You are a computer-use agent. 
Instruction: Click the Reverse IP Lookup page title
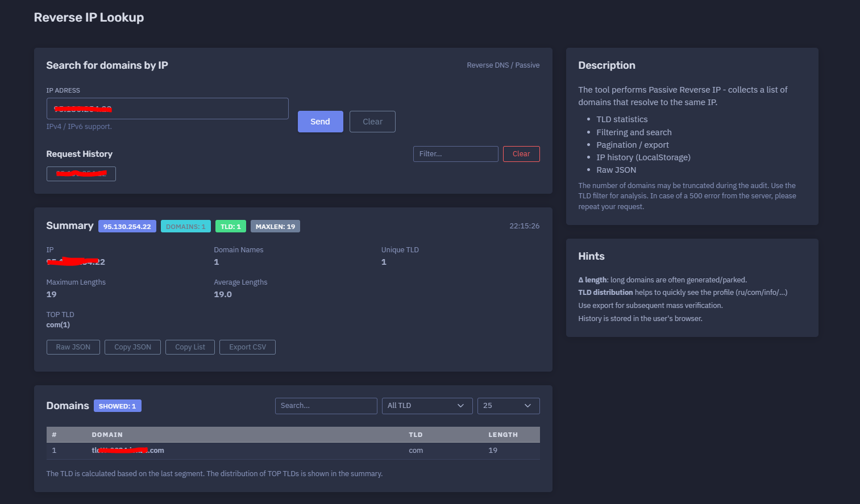tap(89, 18)
